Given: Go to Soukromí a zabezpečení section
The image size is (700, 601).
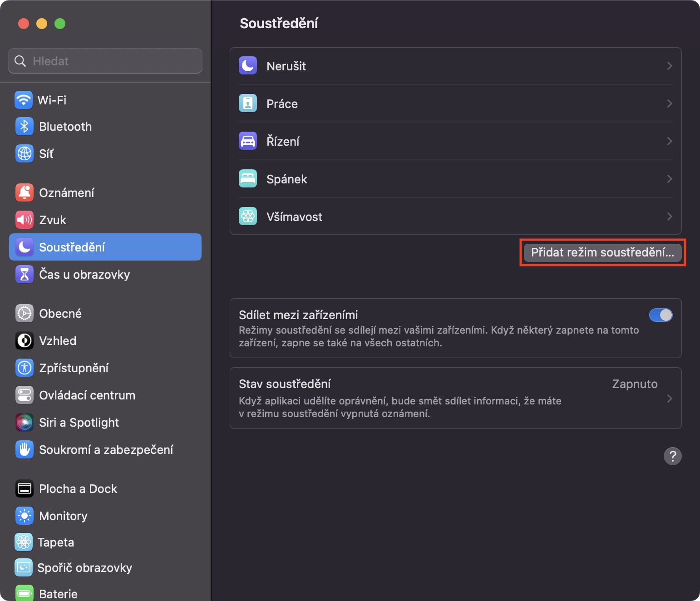Looking at the screenshot, I should tap(106, 450).
